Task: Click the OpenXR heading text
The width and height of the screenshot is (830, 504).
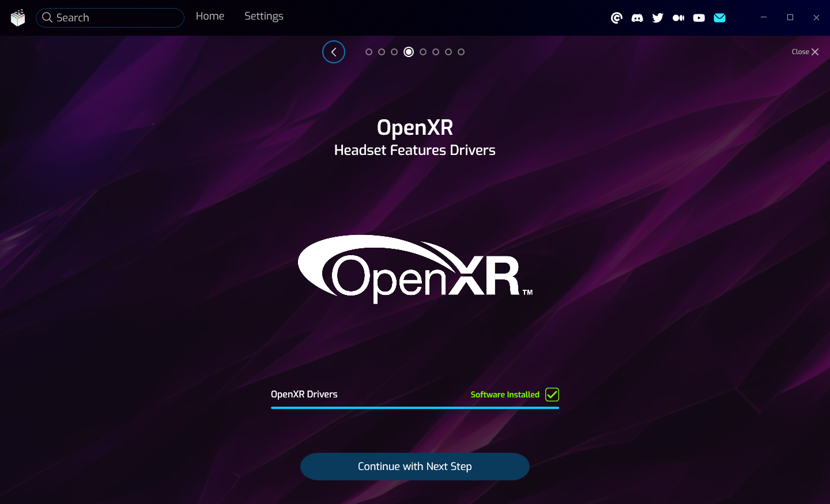Action: 415,127
